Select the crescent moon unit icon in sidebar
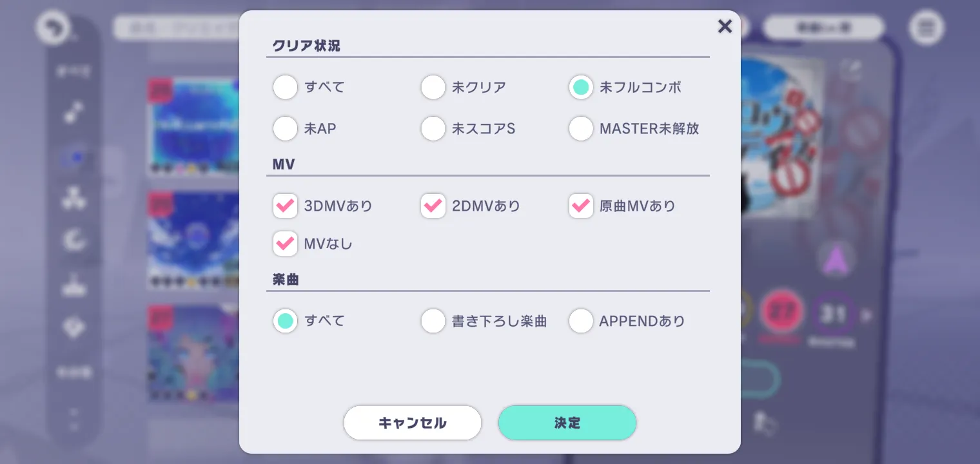The height and width of the screenshot is (464, 980). (x=73, y=241)
